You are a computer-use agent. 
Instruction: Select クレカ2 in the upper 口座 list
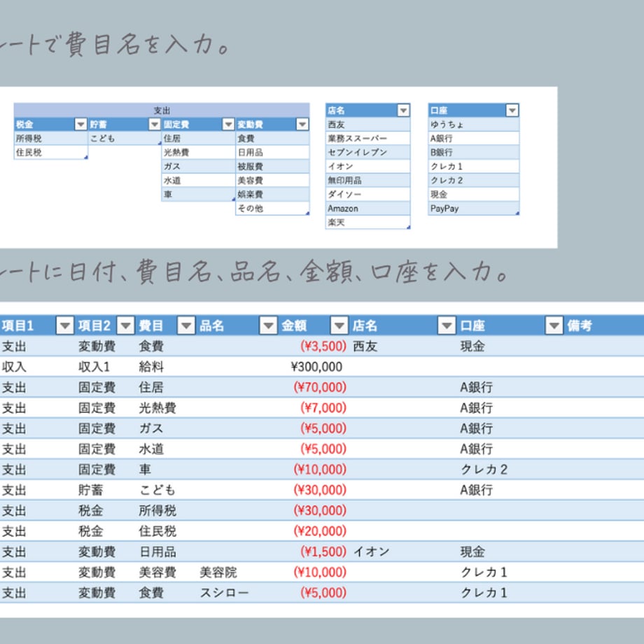(x=474, y=181)
